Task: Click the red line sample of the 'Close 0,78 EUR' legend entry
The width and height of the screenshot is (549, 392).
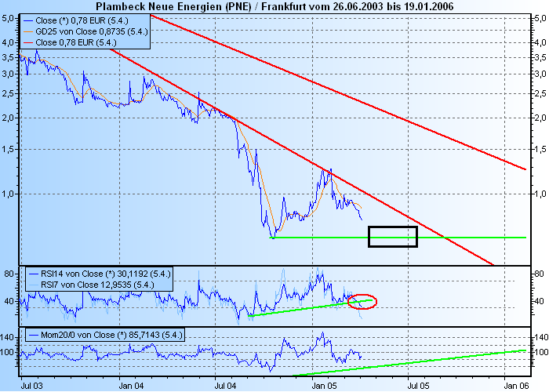Action: [27, 42]
